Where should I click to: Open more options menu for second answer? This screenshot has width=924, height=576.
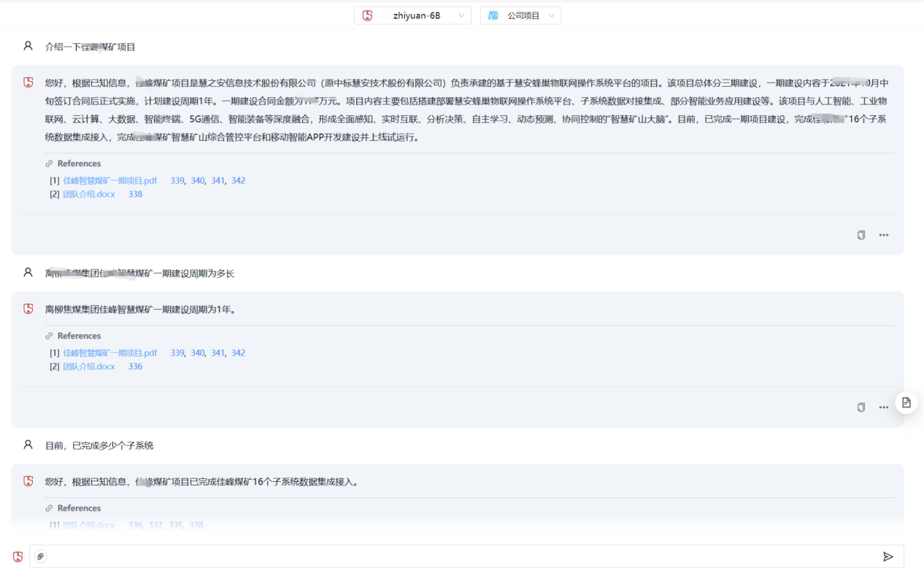[884, 407]
